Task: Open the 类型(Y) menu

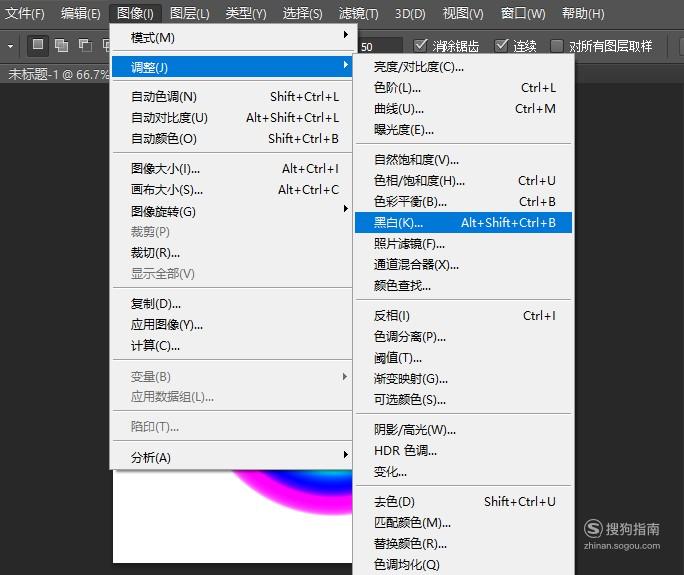Action: click(246, 14)
